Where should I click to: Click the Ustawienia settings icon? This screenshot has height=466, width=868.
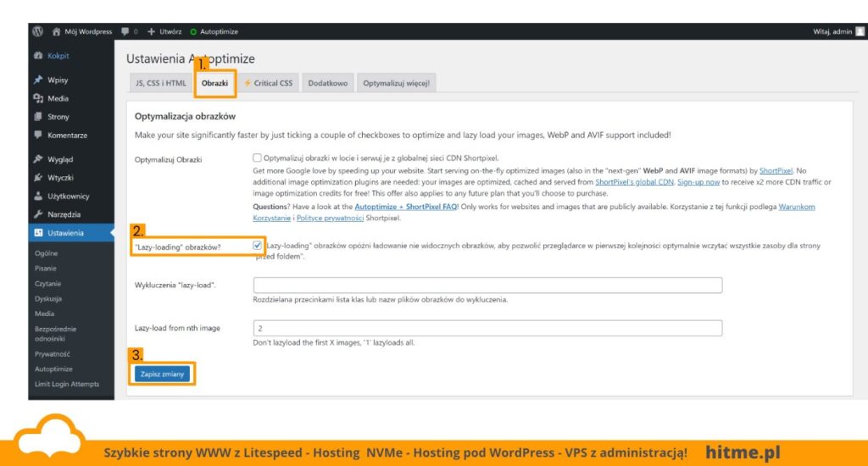click(38, 233)
